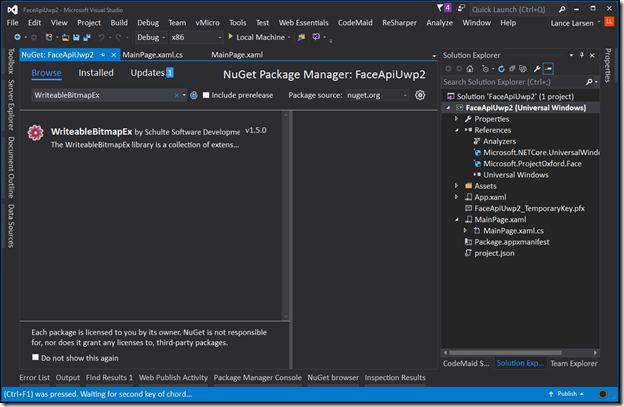Click the Show All Files icon

coord(523,69)
